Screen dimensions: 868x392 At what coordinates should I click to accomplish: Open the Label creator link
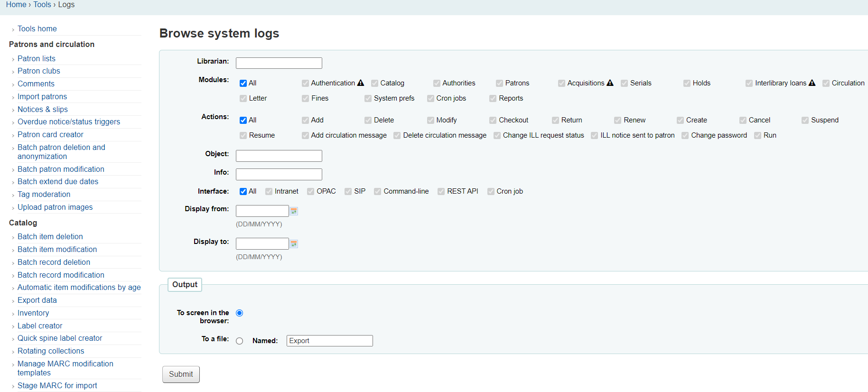tap(40, 326)
